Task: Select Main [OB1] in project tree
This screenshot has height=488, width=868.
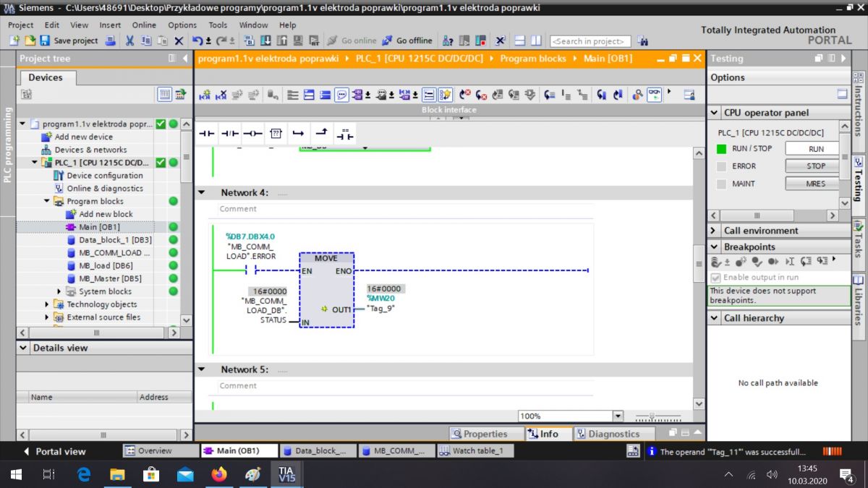Action: coord(99,227)
